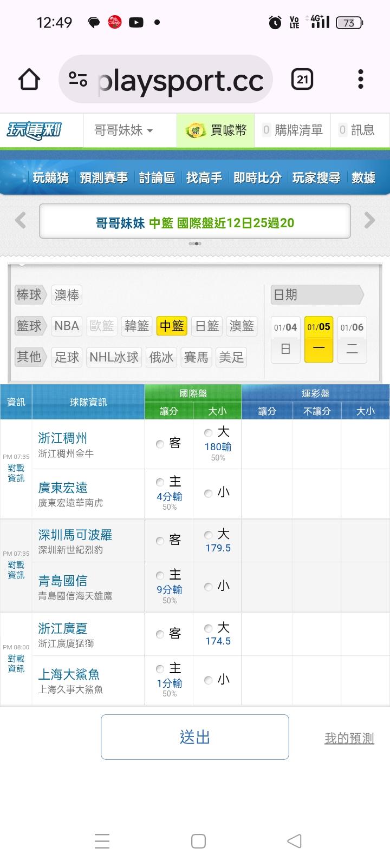Open the browser three-dot overflow menu

point(361,80)
